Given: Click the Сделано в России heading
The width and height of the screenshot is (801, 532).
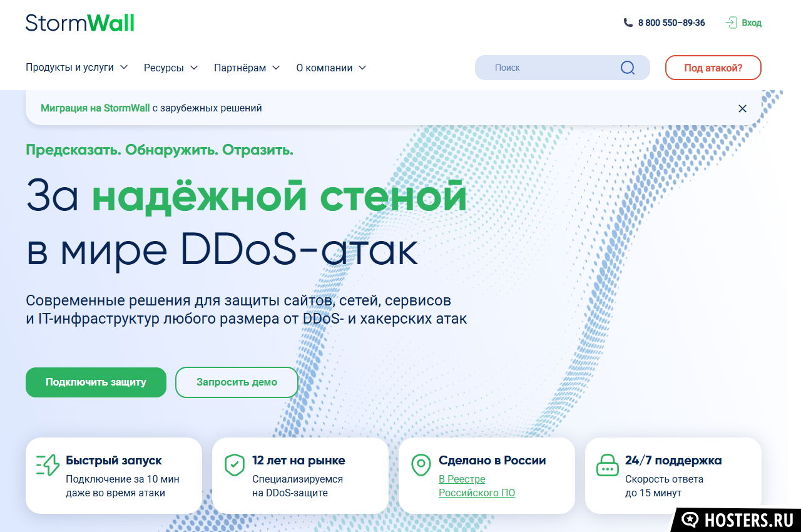Looking at the screenshot, I should point(492,460).
